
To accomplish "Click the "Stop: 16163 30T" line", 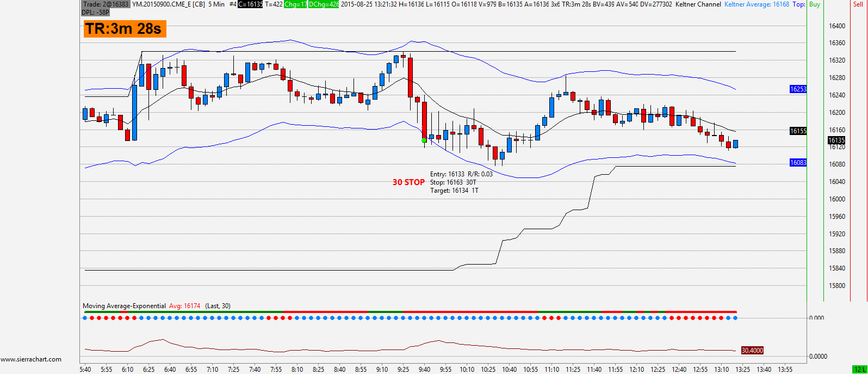I will pyautogui.click(x=453, y=182).
